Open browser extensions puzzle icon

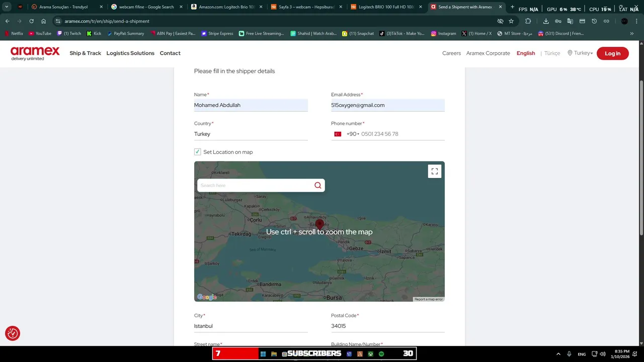[528, 21]
